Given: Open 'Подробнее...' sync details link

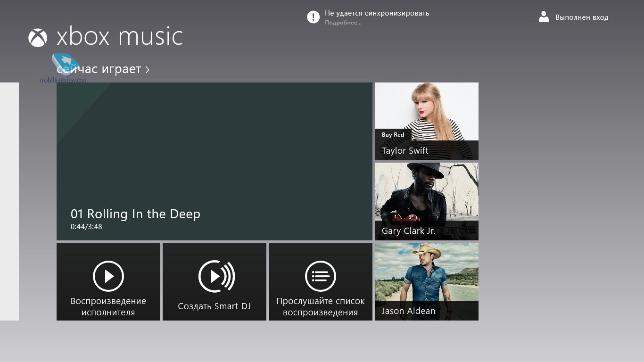Looking at the screenshot, I should [343, 23].
